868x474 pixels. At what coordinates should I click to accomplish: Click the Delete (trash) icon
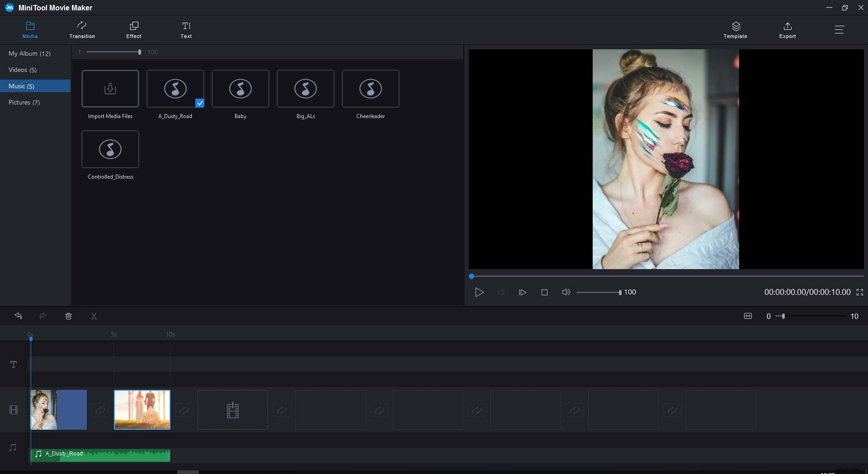coord(68,316)
